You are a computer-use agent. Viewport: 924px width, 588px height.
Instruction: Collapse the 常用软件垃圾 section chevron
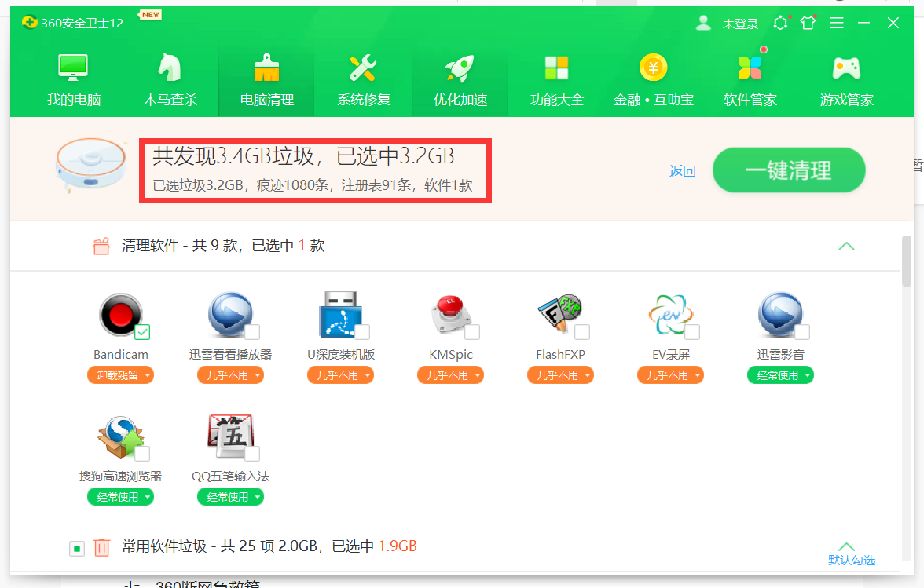point(846,546)
